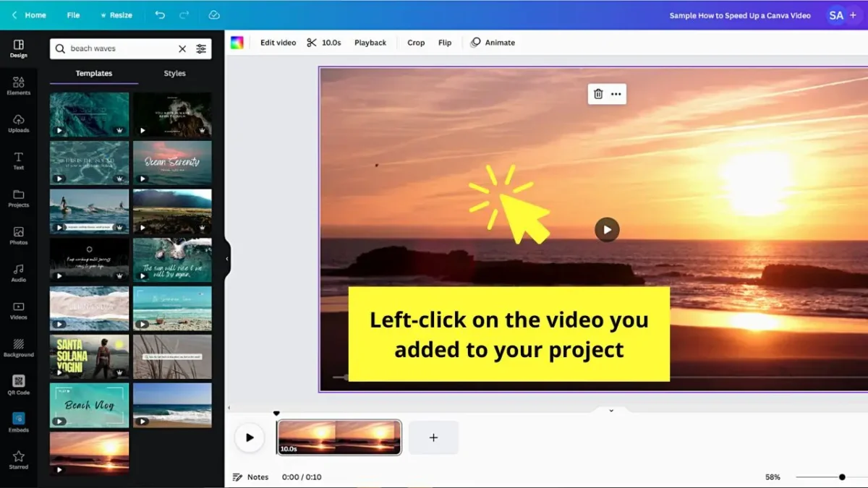Click the redo arrow
The image size is (868, 488).
pyautogui.click(x=184, y=15)
